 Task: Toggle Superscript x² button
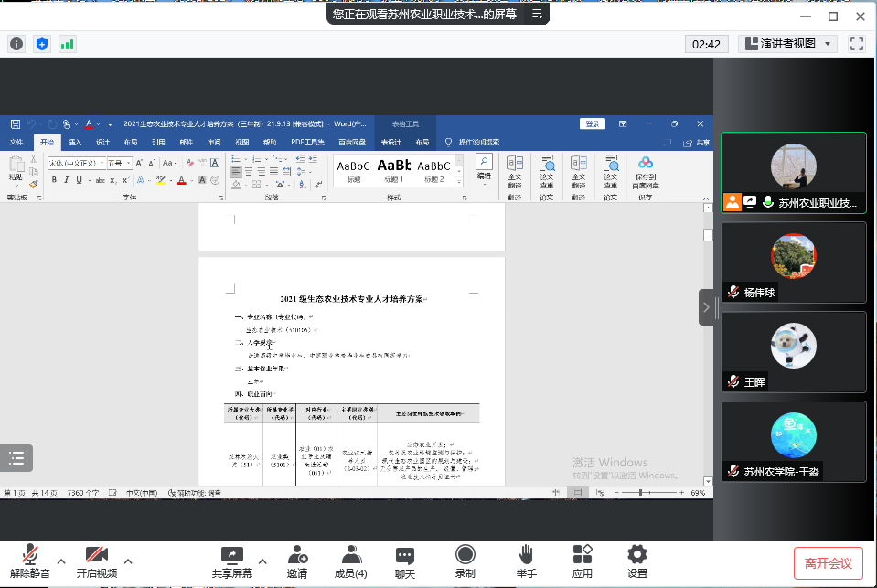click(x=125, y=180)
